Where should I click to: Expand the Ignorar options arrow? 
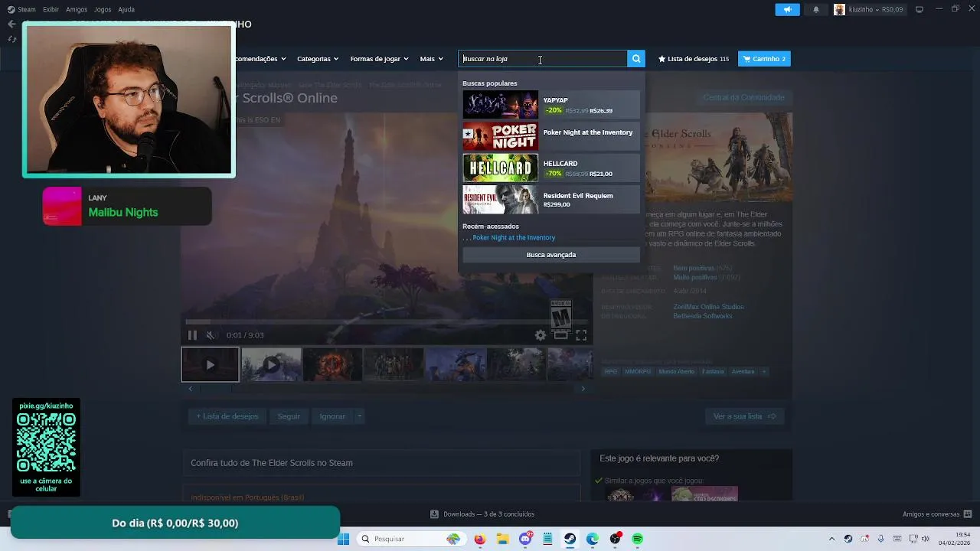click(x=359, y=416)
